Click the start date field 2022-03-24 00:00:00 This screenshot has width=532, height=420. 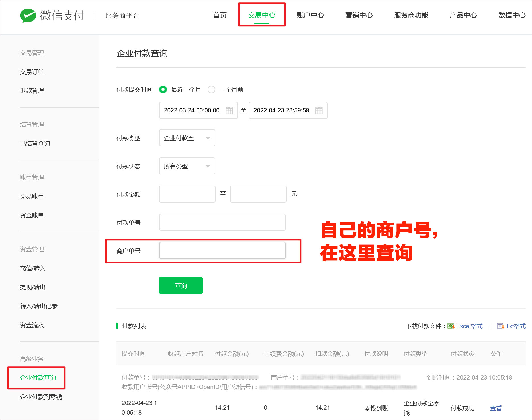point(199,110)
